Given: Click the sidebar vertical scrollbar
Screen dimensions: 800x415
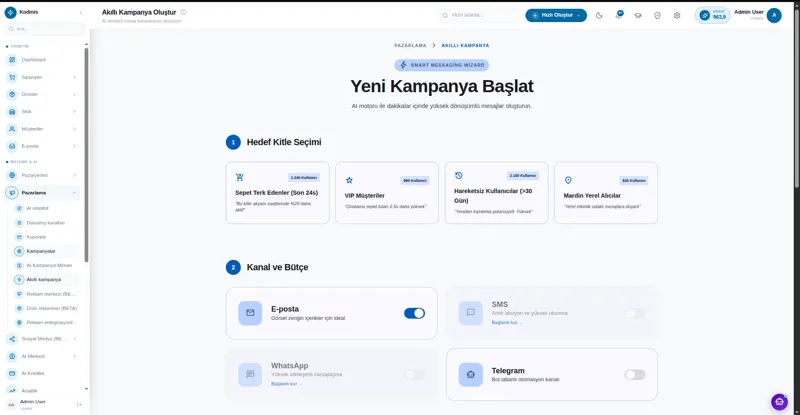Looking at the screenshot, I should (x=86, y=155).
